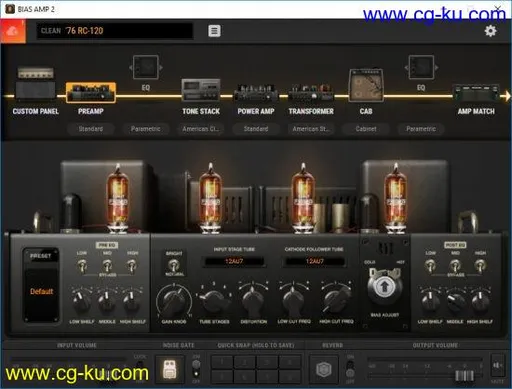This screenshot has width=512, height=389.
Task: Click the Input Volume slider track
Action: pos(69,359)
